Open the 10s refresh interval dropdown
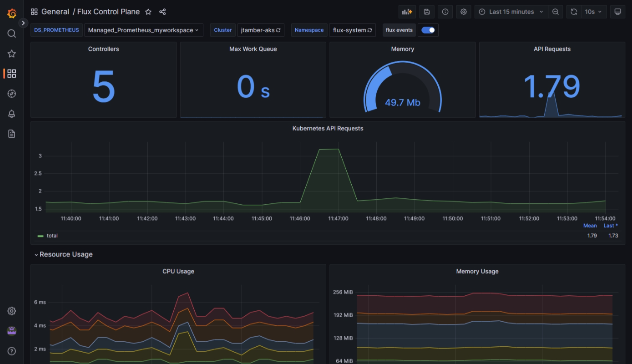 pyautogui.click(x=593, y=12)
